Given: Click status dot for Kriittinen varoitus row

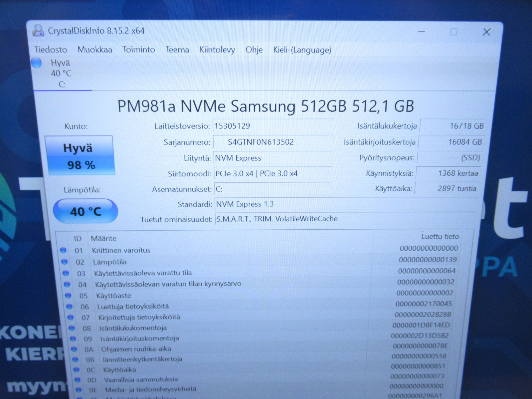Looking at the screenshot, I should [x=63, y=250].
